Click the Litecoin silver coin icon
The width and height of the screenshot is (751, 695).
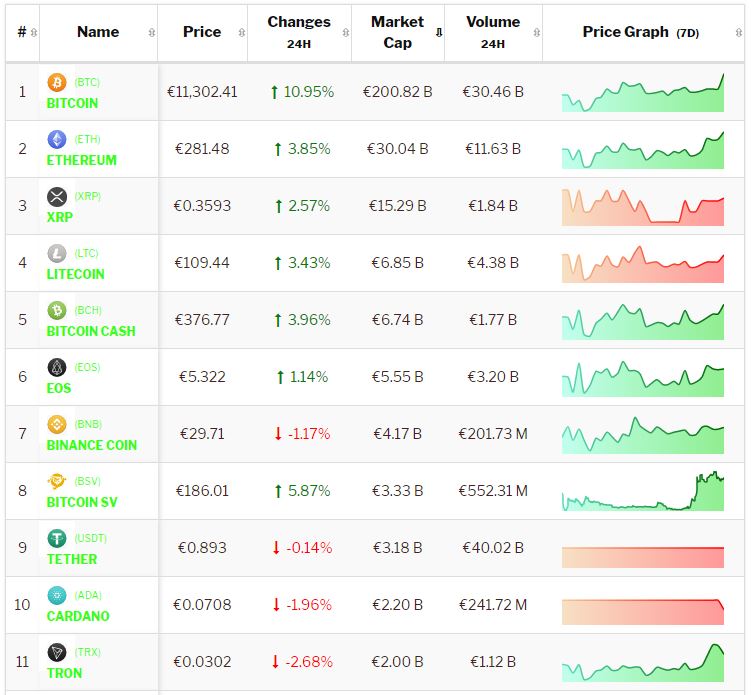(x=57, y=253)
